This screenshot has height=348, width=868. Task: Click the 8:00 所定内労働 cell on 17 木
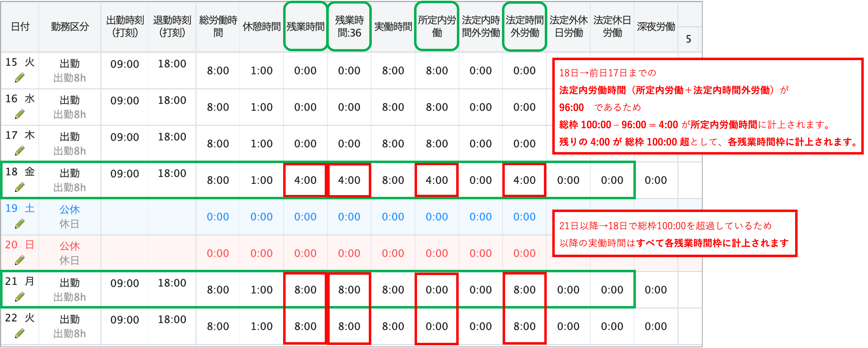pos(437,144)
